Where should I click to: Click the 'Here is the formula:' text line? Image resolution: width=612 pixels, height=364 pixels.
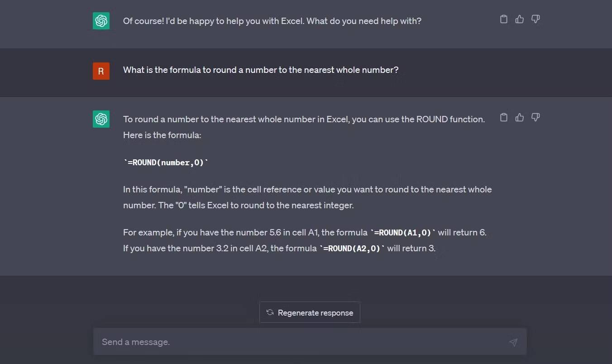pyautogui.click(x=162, y=135)
